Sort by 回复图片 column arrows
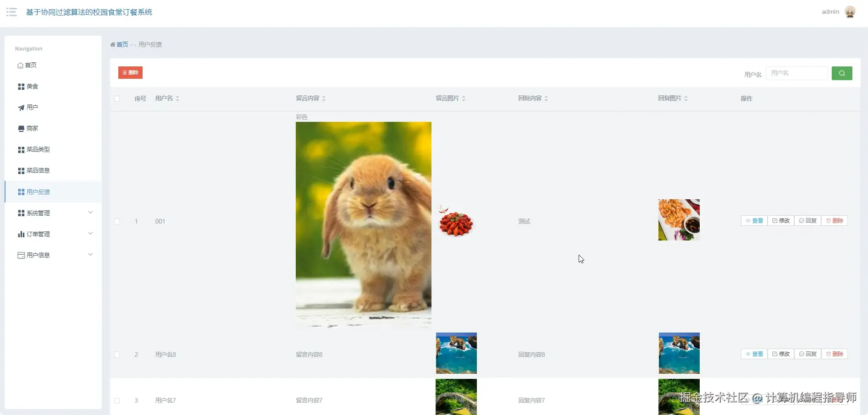This screenshot has height=415, width=868. tap(686, 98)
